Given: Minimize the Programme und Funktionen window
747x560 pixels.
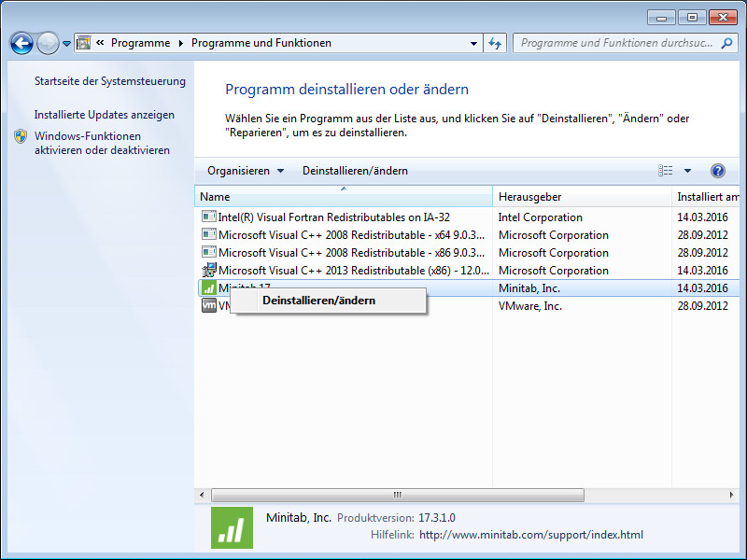Looking at the screenshot, I should (661, 18).
